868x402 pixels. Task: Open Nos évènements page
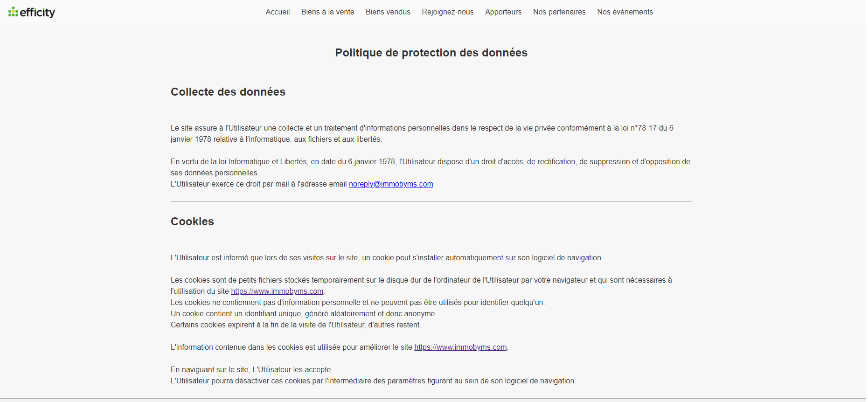pyautogui.click(x=625, y=12)
